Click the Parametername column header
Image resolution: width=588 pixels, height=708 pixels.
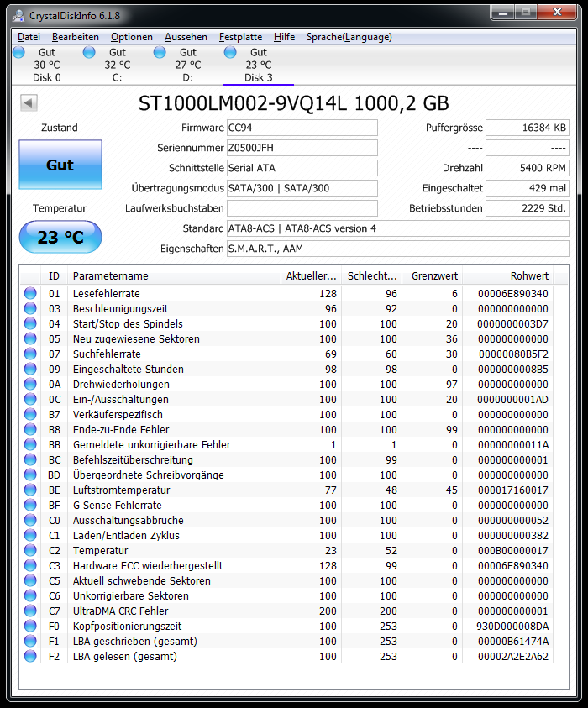point(174,275)
